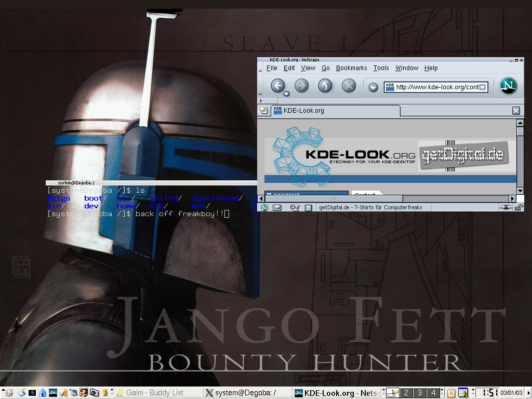Open the calendar organizer tray icon
This screenshot has width=532, height=399.
pos(463,393)
